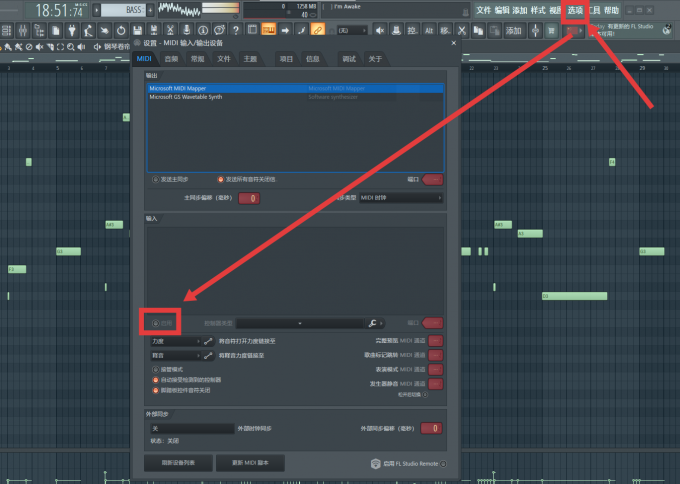Click the muted speaker toolbar icon
Screen dimensions: 680x484
[379, 30]
